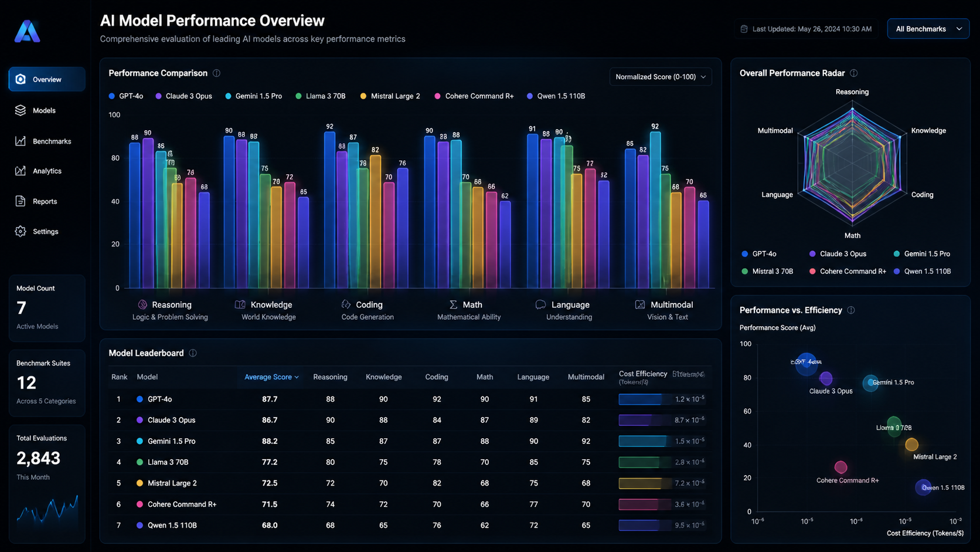Open the Normalized Score (0-100) dropdown
The image size is (980, 552).
click(661, 77)
